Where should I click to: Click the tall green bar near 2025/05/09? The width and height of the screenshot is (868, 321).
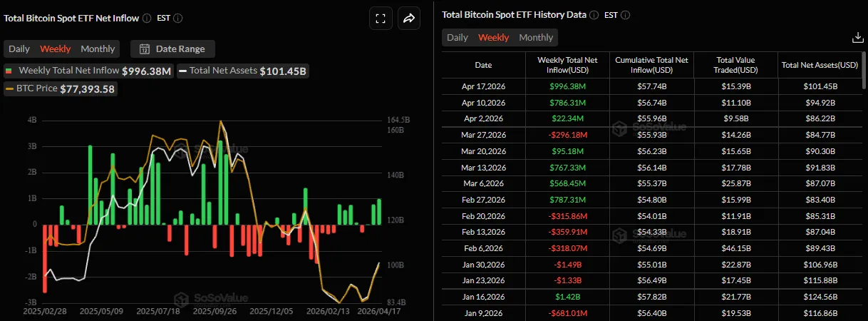coord(90,184)
